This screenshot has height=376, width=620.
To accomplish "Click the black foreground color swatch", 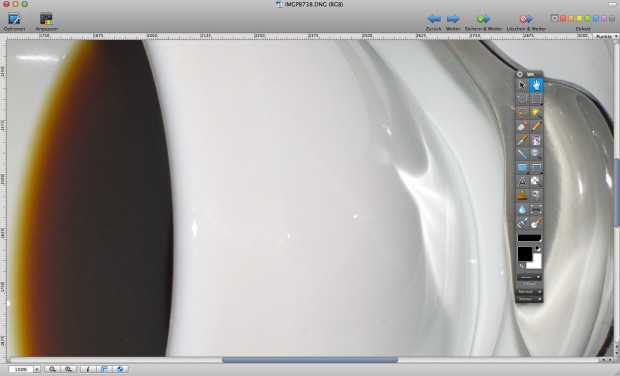I will pyautogui.click(x=525, y=253).
